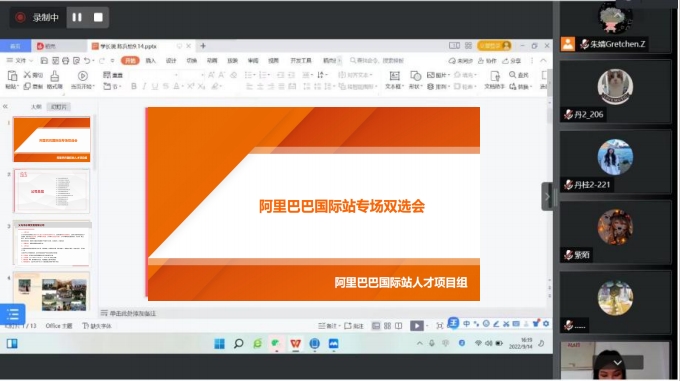Click the 分享 share button
This screenshot has width=680, height=381.
(512, 61)
